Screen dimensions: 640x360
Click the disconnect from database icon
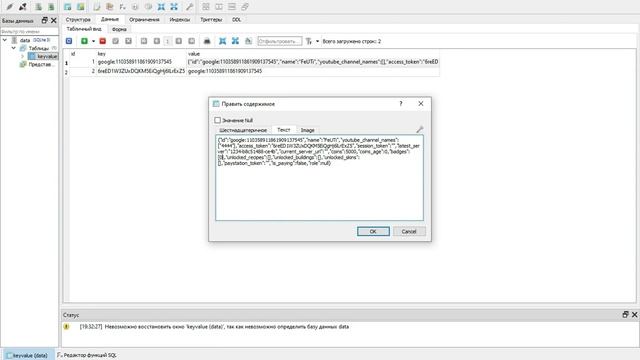point(23,7)
